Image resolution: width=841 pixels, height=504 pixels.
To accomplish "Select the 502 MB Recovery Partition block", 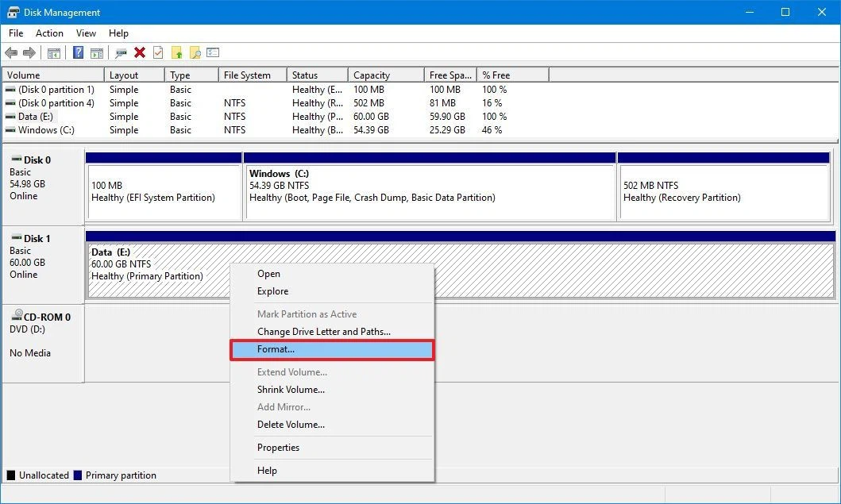I will pos(726,192).
